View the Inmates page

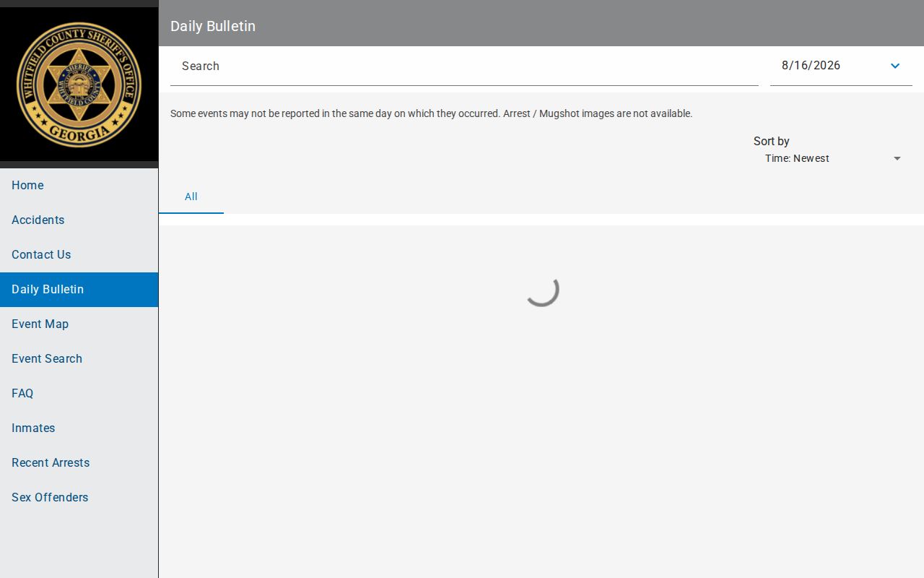(79, 428)
